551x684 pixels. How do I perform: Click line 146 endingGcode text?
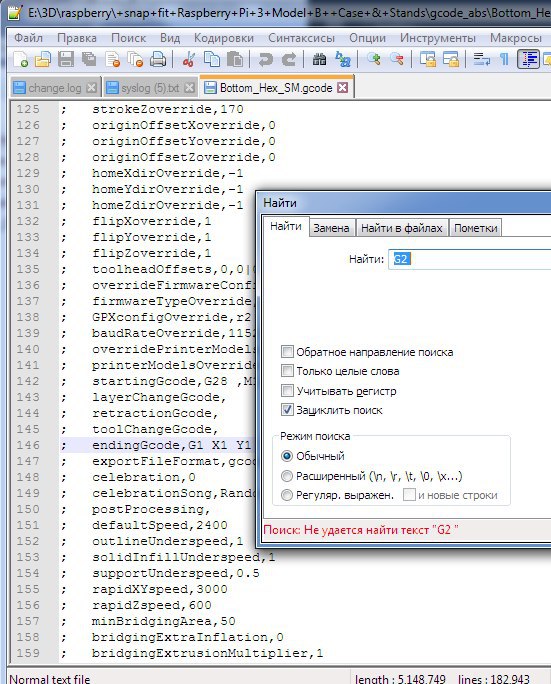[x=171, y=445]
